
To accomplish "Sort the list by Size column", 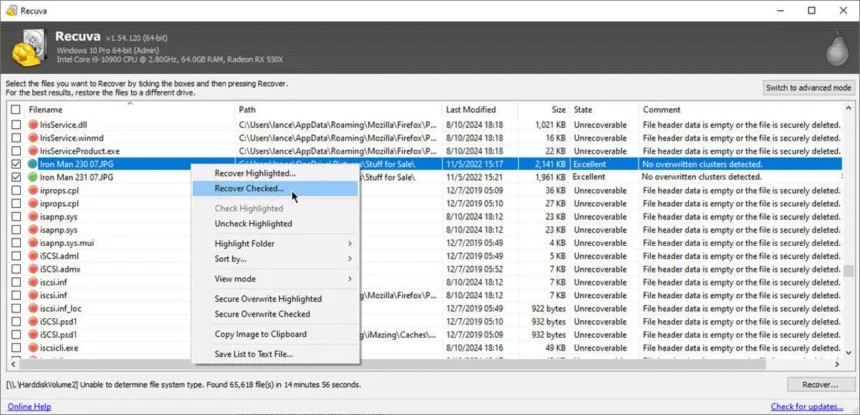I will click(544, 110).
